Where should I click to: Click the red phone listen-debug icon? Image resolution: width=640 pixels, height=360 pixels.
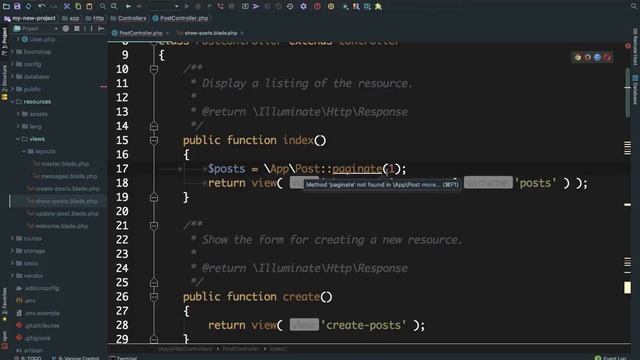point(220,6)
